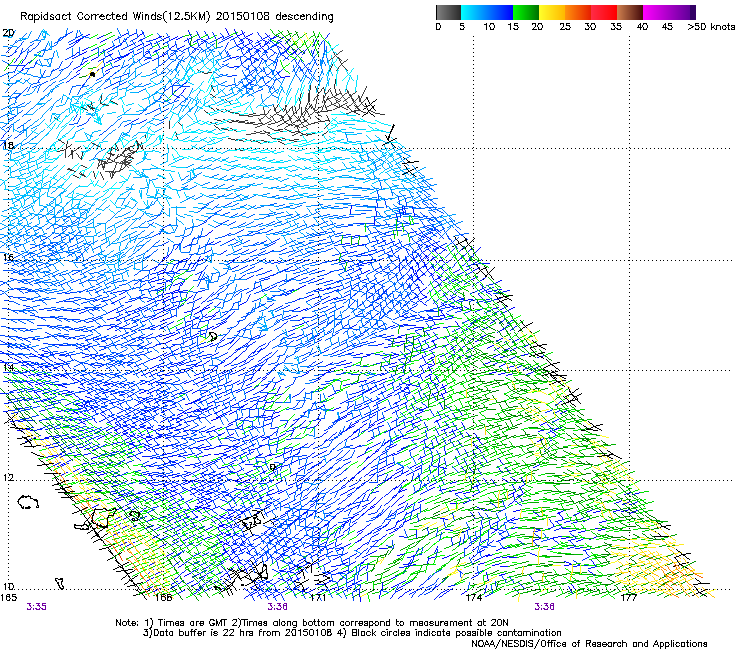Click the legend tick label '5'
Viewport: 740px width, 650px height.
[462, 27]
